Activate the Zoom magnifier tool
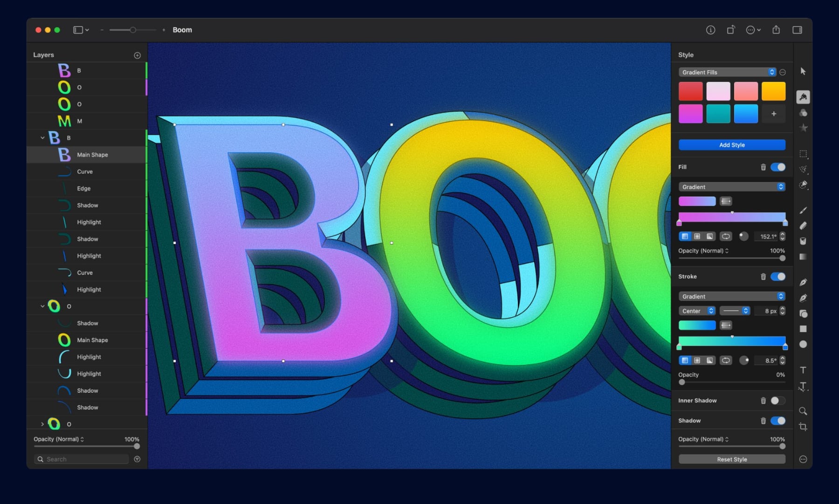The height and width of the screenshot is (504, 839). (x=803, y=411)
